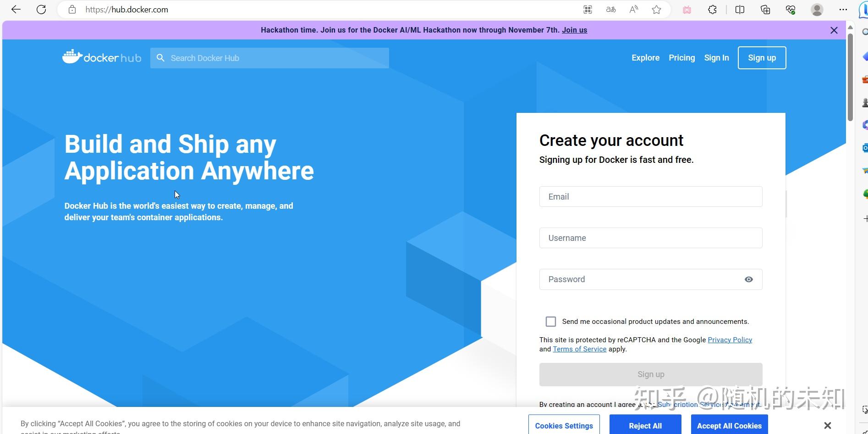Click Accept All Cookies
This screenshot has width=868, height=434.
click(x=729, y=426)
